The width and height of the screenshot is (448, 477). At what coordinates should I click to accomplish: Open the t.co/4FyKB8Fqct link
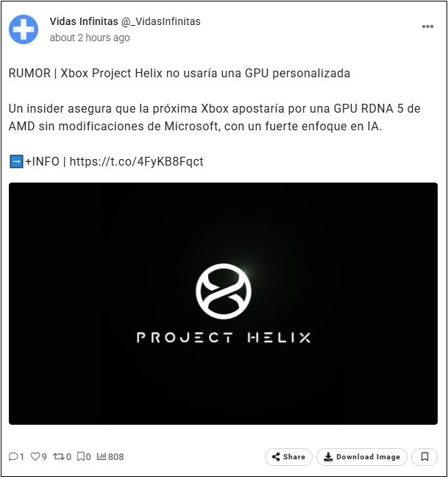(x=137, y=161)
